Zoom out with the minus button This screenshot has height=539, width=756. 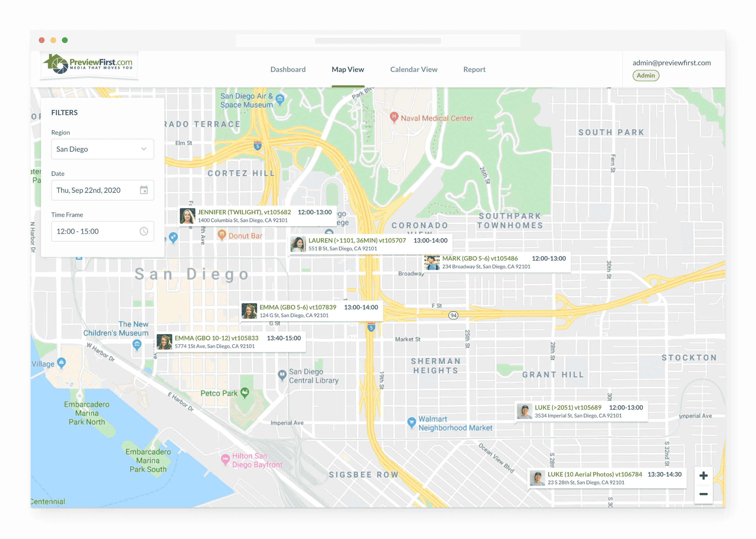[x=703, y=494]
